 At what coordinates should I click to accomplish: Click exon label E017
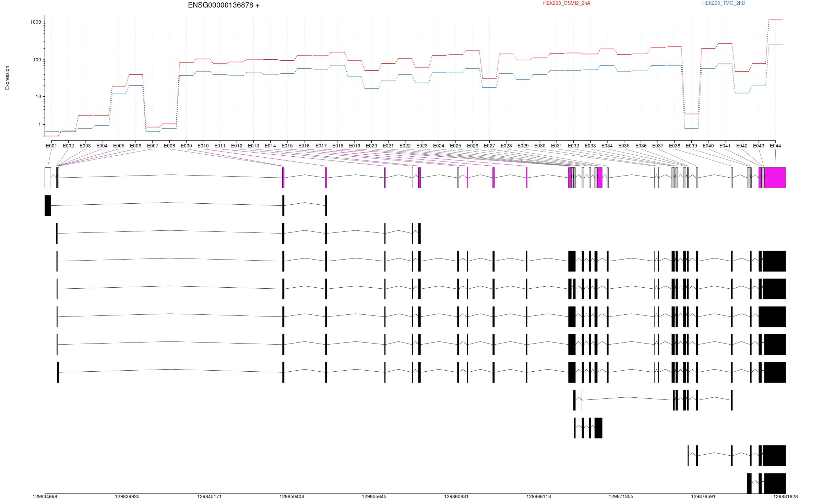pyautogui.click(x=321, y=146)
